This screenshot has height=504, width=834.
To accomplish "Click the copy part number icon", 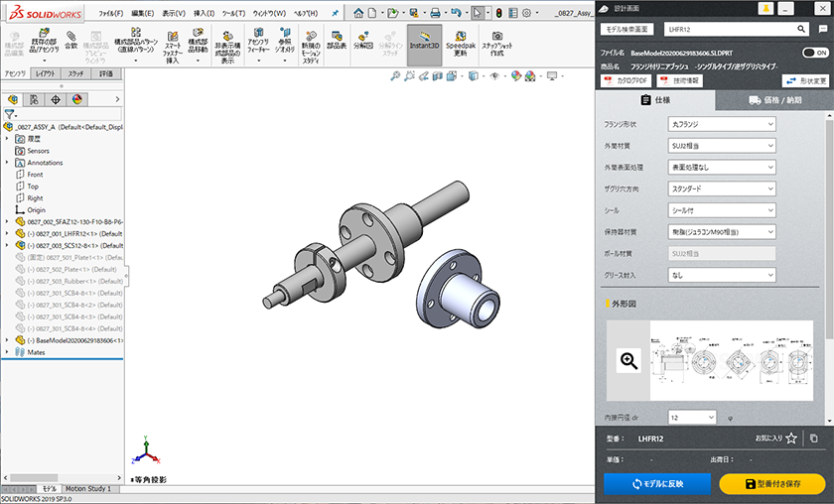I will pos(813,438).
